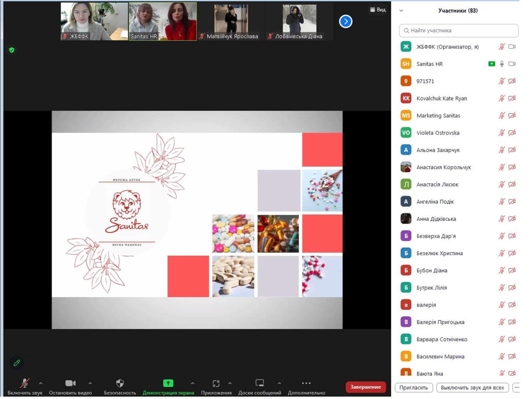Image resolution: width=532 pixels, height=399 pixels.
Task: Select Marketing Sanitas participant name
Action: (x=438, y=115)
